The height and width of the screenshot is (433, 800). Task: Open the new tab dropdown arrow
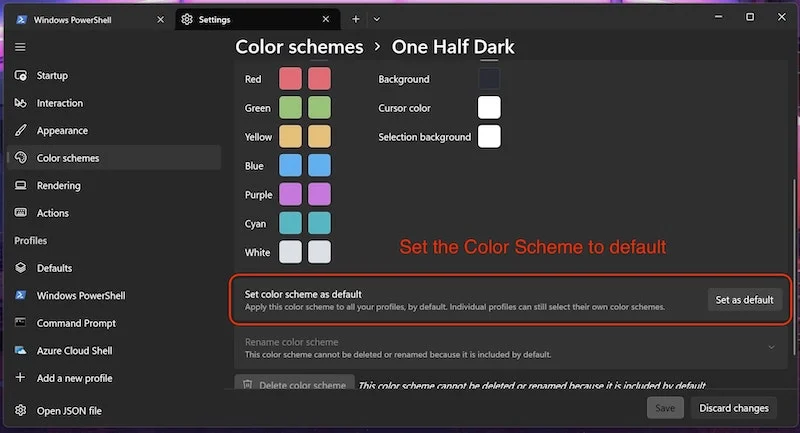coord(377,19)
